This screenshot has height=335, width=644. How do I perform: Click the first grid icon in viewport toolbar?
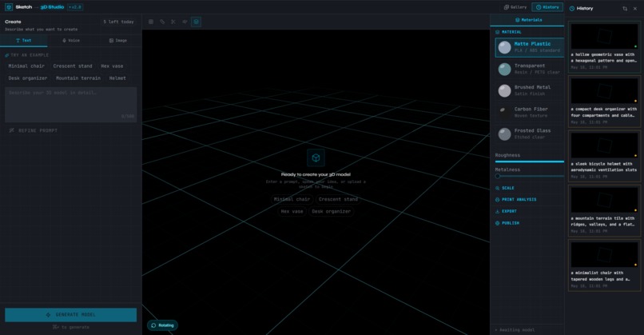tap(151, 22)
